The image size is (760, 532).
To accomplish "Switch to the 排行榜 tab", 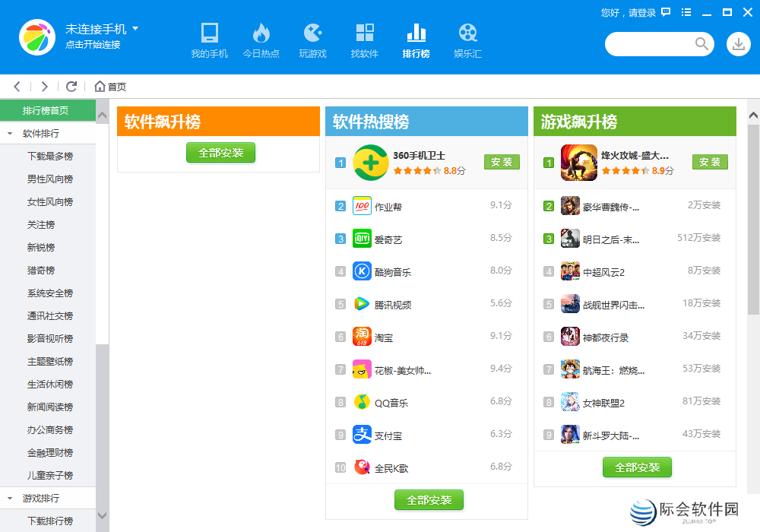I will point(416,40).
